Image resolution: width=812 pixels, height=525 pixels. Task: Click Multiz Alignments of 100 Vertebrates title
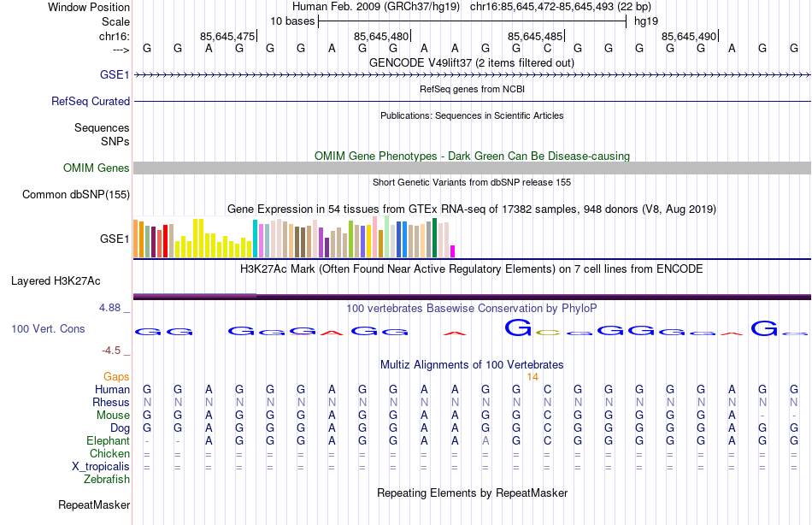pos(472,364)
